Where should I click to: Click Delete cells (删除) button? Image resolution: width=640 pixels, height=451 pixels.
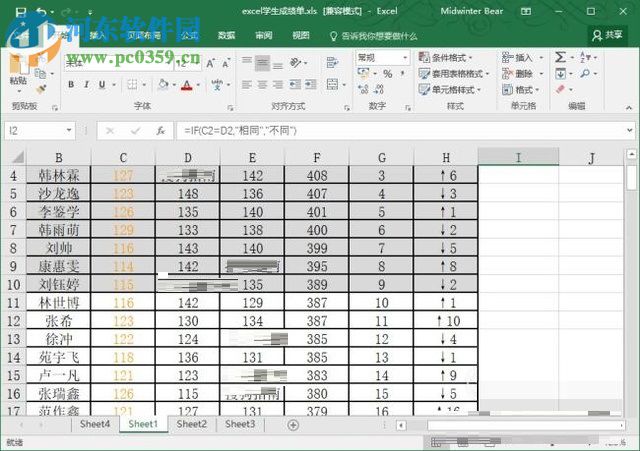coord(522,74)
